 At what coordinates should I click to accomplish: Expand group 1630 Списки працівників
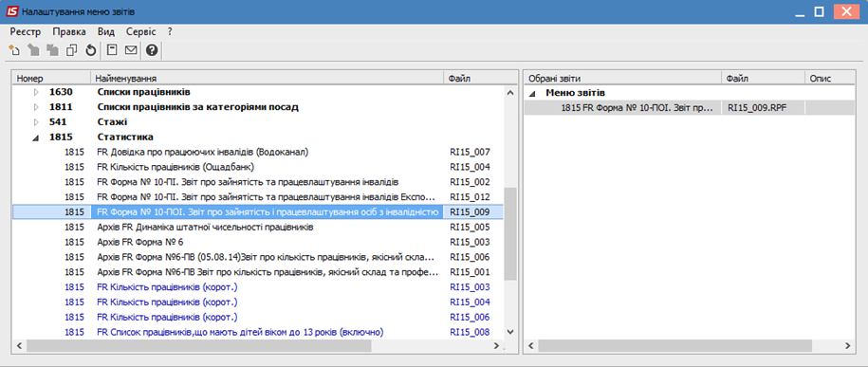click(37, 92)
